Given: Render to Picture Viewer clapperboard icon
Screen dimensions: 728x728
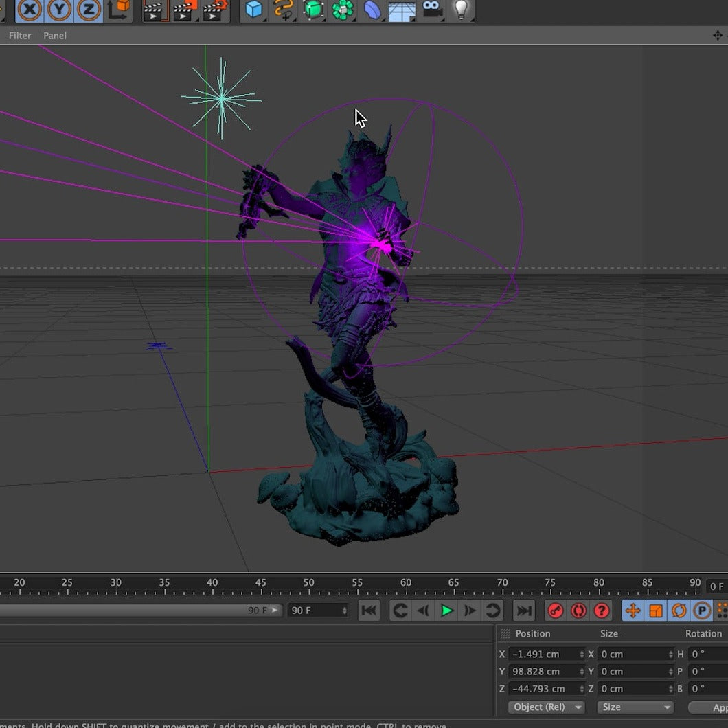Looking at the screenshot, I should (x=184, y=10).
